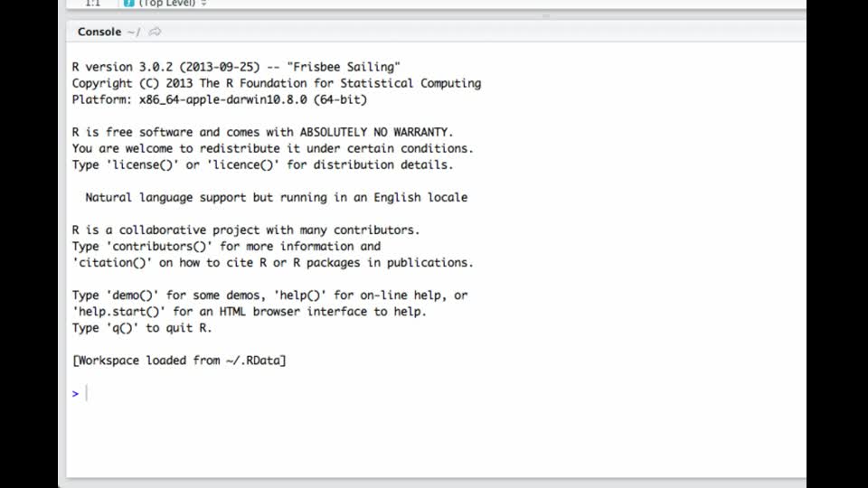Click the Top Level dropdown arrows
868x488 pixels.
pyautogui.click(x=203, y=4)
